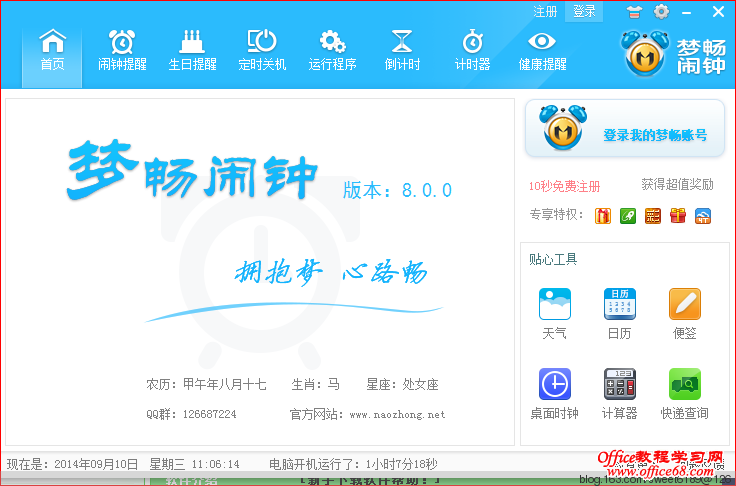
Task: Click the current date 2014年09月10日 in status bar
Action: coord(96,464)
